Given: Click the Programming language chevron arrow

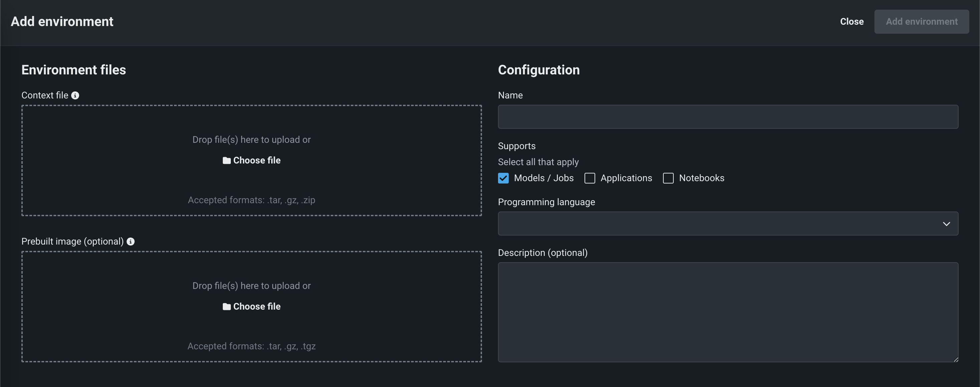Looking at the screenshot, I should coord(946,224).
